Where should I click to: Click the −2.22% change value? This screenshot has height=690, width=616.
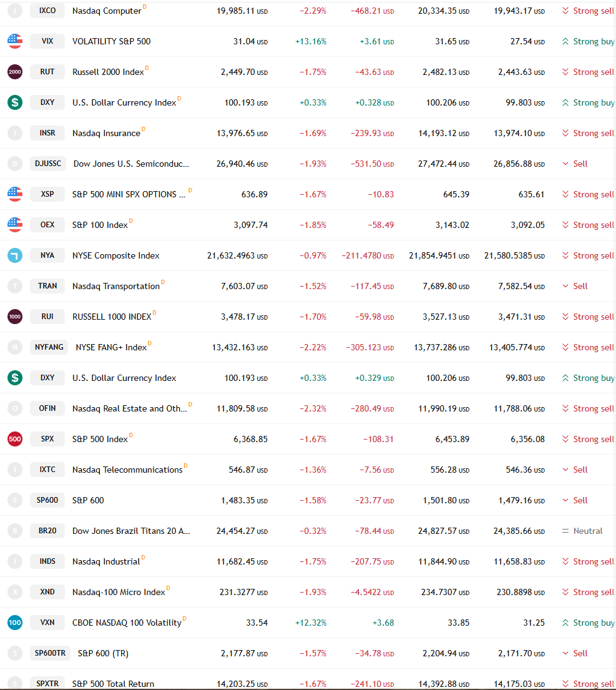(313, 348)
